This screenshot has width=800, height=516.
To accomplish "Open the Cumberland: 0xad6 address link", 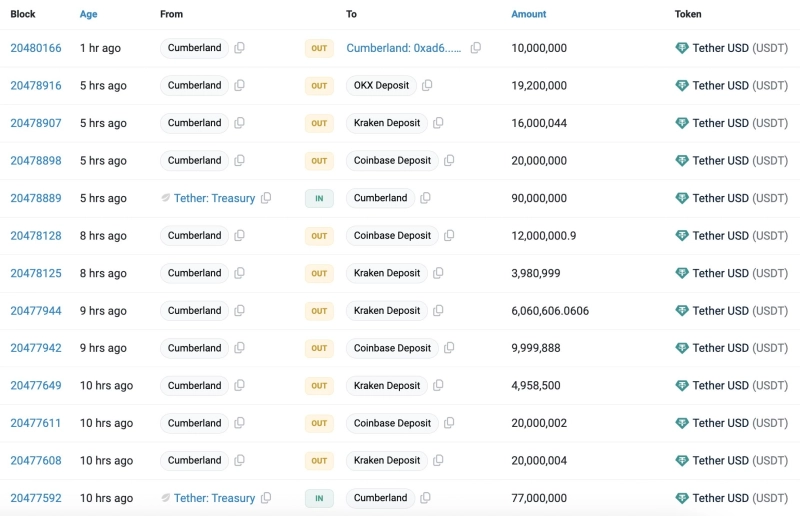I will pos(404,48).
